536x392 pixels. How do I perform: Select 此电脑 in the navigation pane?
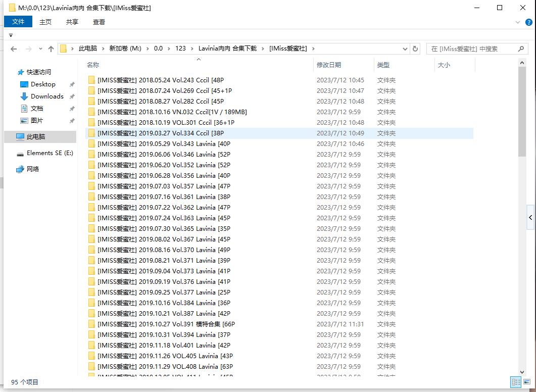coord(35,137)
